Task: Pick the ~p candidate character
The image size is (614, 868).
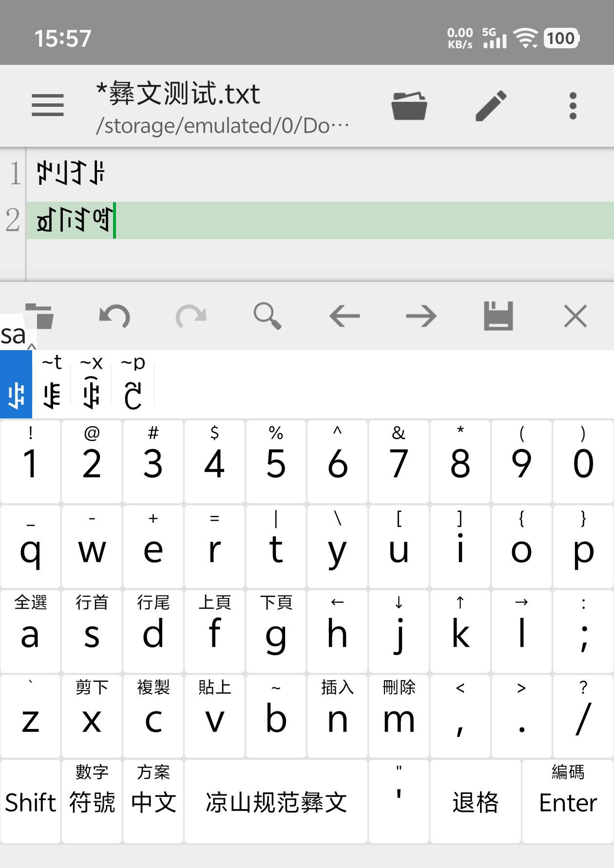Action: click(133, 385)
